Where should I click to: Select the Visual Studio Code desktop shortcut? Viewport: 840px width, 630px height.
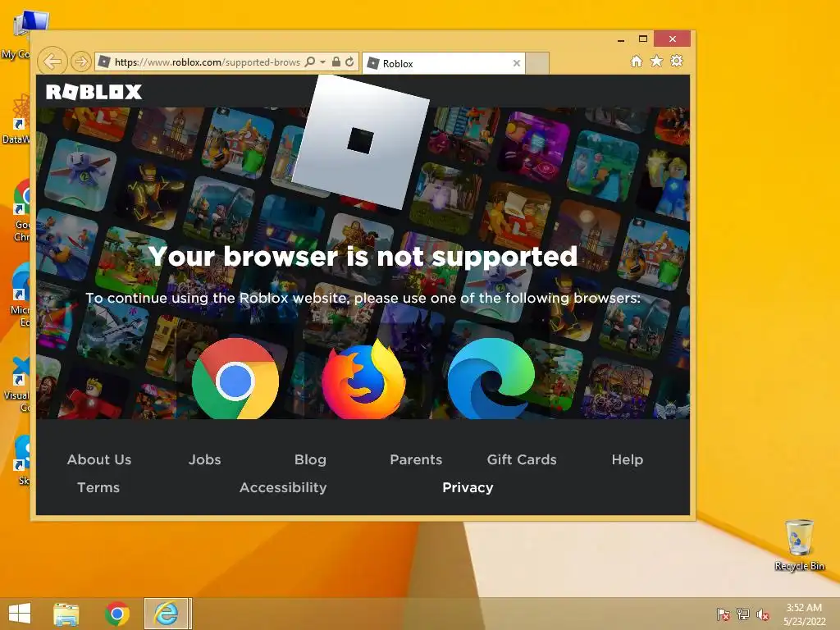tap(17, 384)
